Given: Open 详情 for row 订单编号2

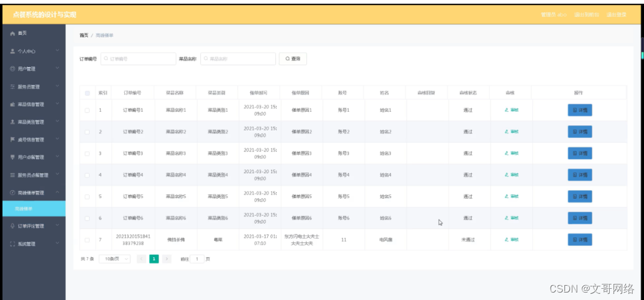Looking at the screenshot, I should tap(580, 132).
